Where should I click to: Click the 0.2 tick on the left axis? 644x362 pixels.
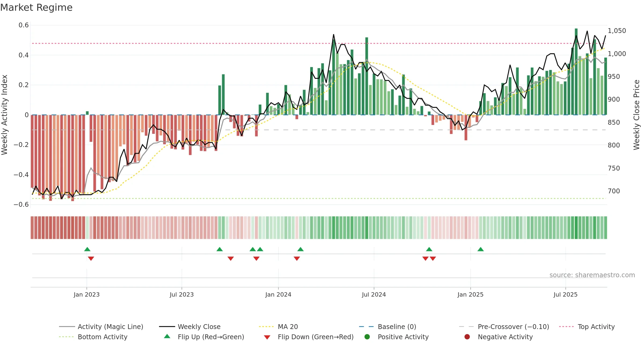click(x=24, y=85)
